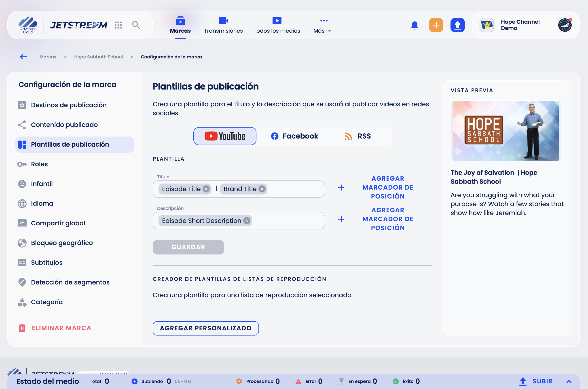Viewport: 588px width, 389px height.
Task: Click inside the Descripción template field
Action: click(x=239, y=221)
